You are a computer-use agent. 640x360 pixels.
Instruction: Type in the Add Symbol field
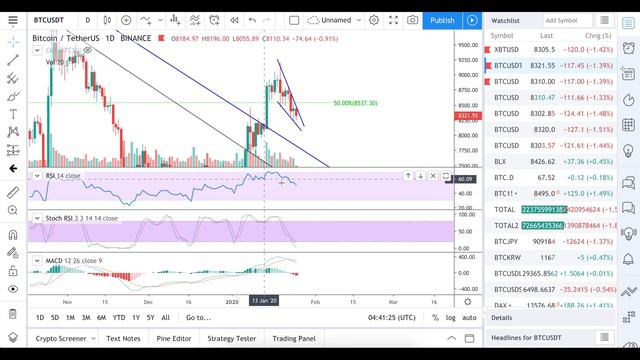click(567, 20)
